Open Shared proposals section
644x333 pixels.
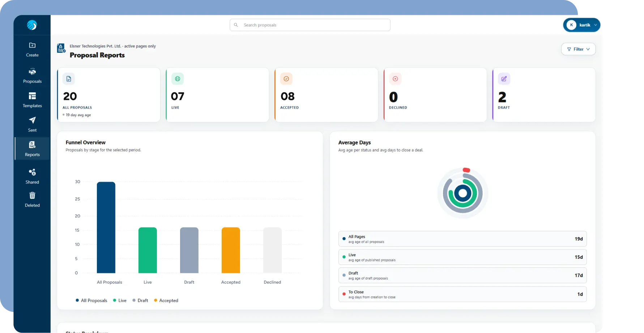(x=32, y=176)
